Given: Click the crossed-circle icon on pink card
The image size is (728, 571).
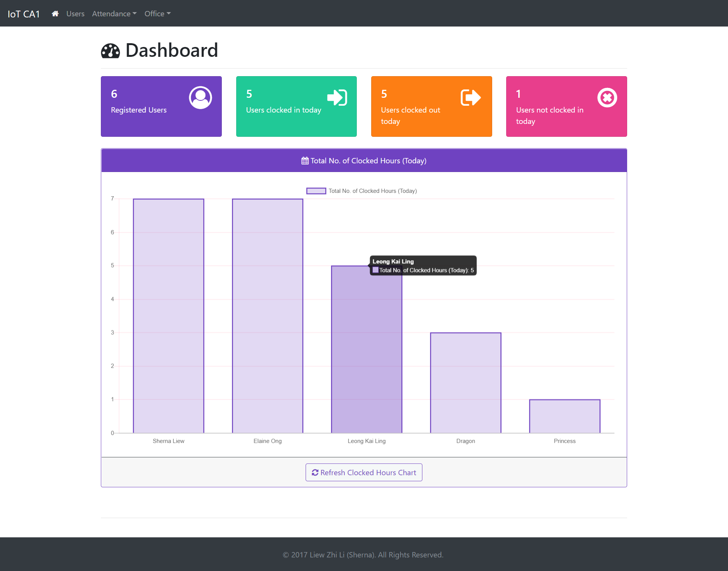Looking at the screenshot, I should click(x=606, y=97).
